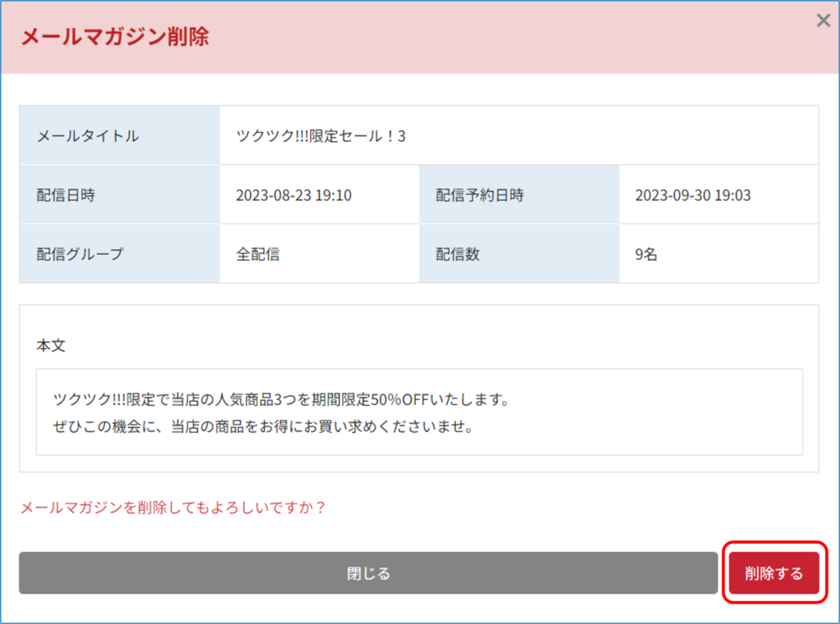Click the body line mentioning 50%OFF
The image size is (840, 624).
pos(281,399)
